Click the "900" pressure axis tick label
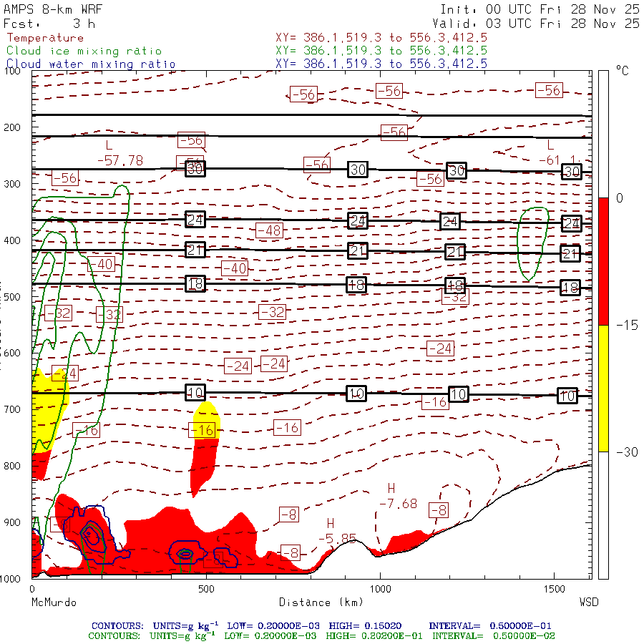The height and width of the screenshot is (644, 644). (12, 522)
